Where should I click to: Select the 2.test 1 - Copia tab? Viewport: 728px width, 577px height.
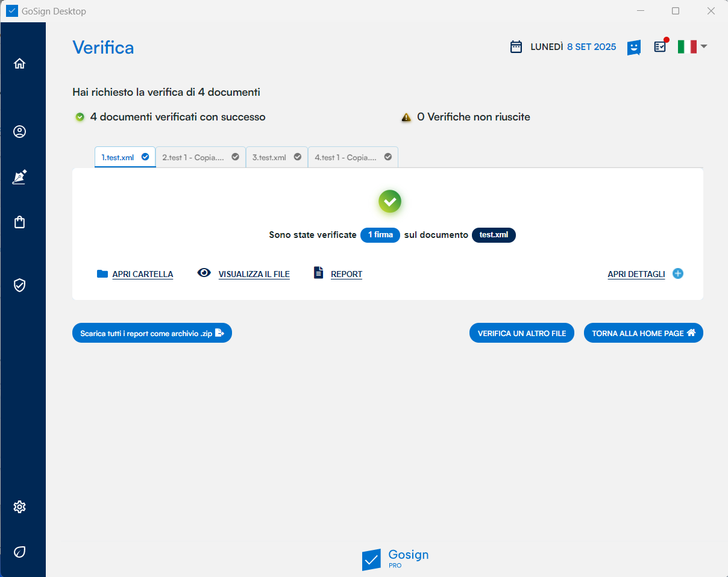click(x=201, y=157)
